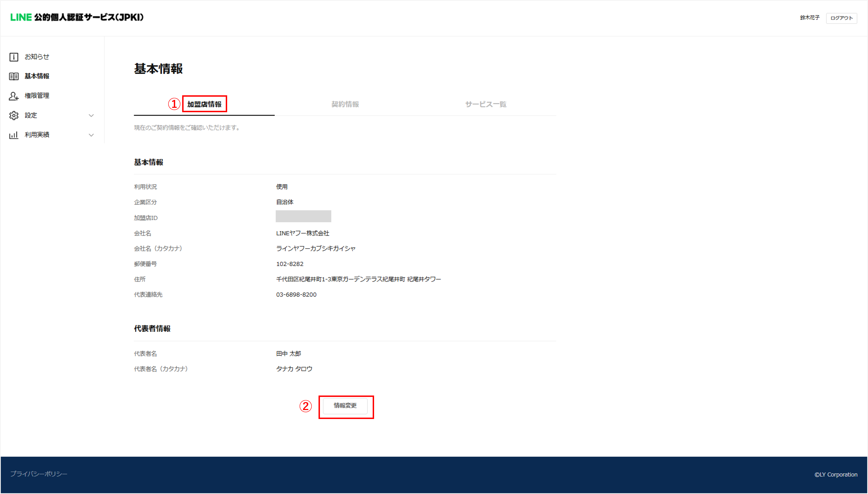Open the 利用実績 sidebar menu label
Viewport: 868px width, 494px height.
(x=37, y=135)
